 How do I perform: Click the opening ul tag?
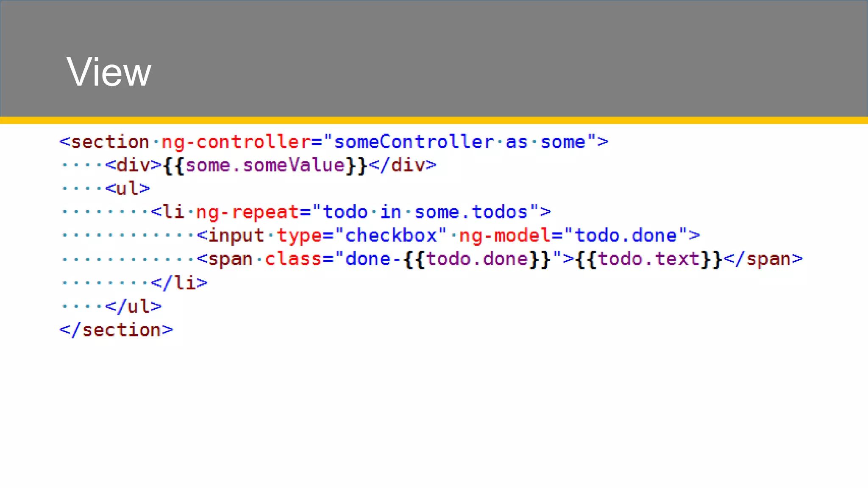[x=128, y=189]
